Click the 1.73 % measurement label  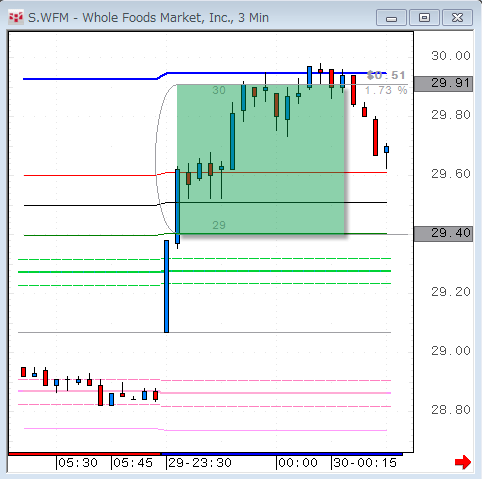point(386,90)
